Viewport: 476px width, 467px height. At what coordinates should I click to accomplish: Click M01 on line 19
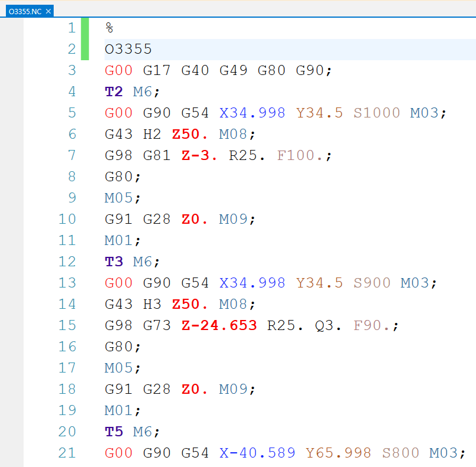click(x=119, y=411)
